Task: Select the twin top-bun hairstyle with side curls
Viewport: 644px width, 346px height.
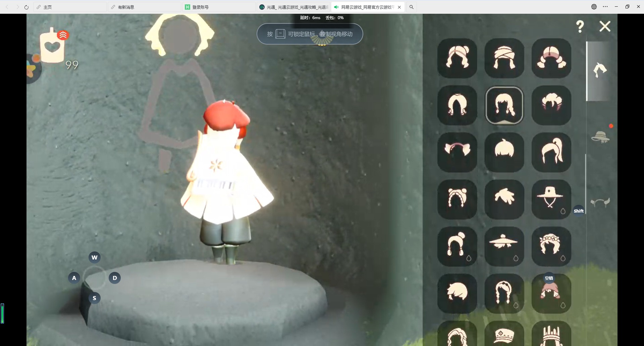Action: pos(457,58)
